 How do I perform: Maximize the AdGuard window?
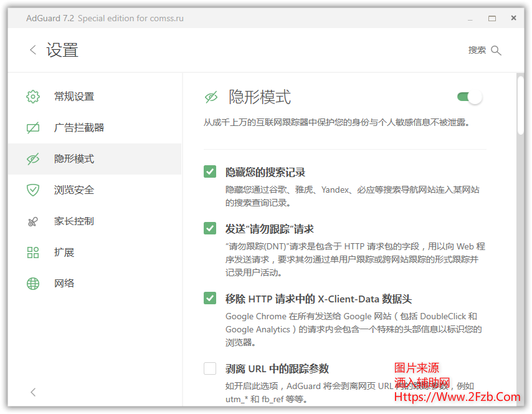[492, 18]
